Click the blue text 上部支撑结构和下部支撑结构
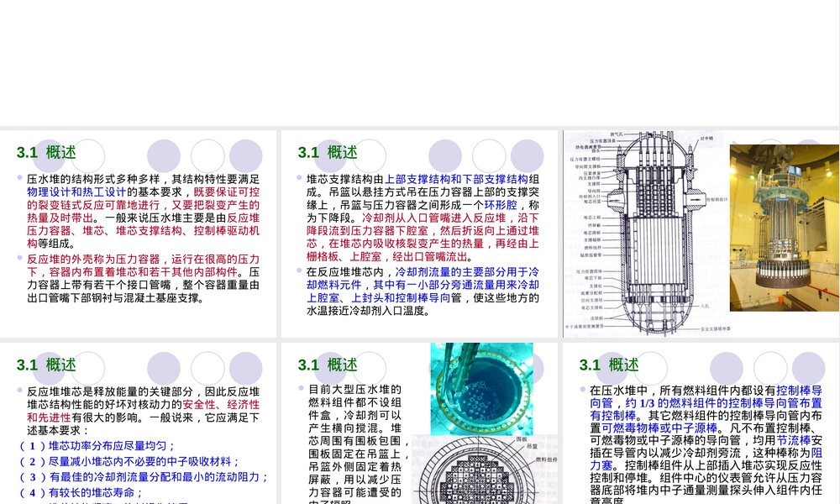 coord(456,180)
